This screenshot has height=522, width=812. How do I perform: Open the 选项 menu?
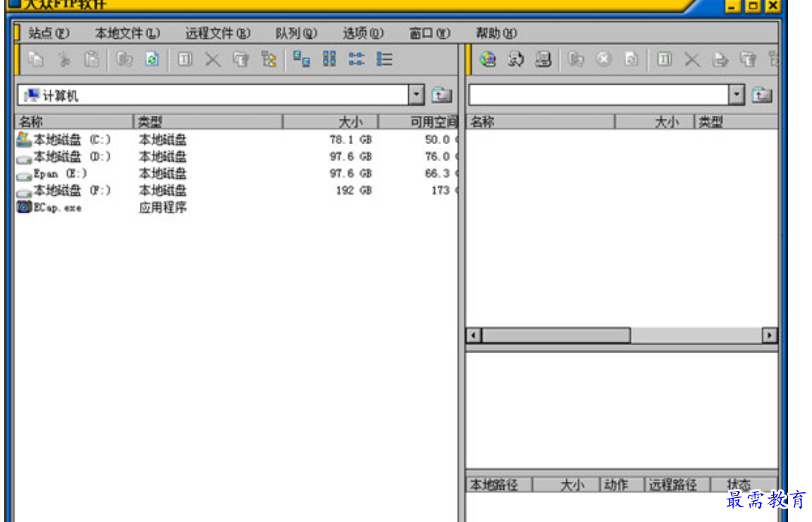click(362, 33)
